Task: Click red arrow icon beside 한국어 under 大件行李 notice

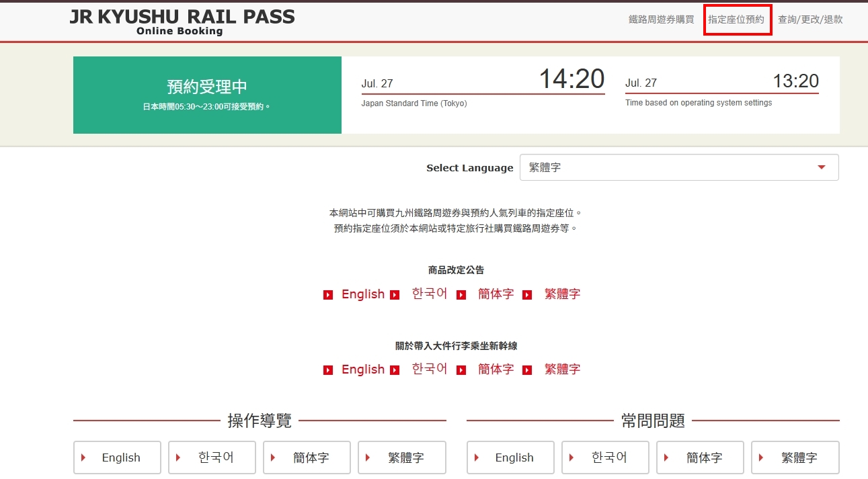Action: [395, 370]
